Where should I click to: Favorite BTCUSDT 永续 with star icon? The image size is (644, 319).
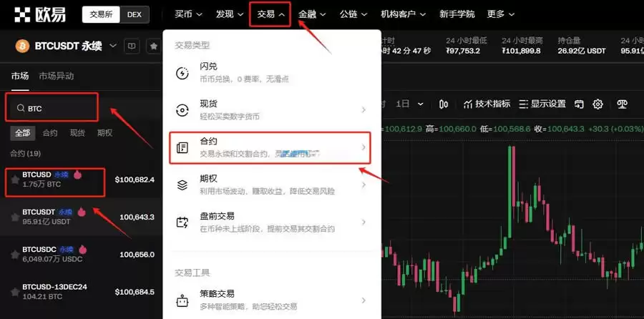(x=15, y=217)
